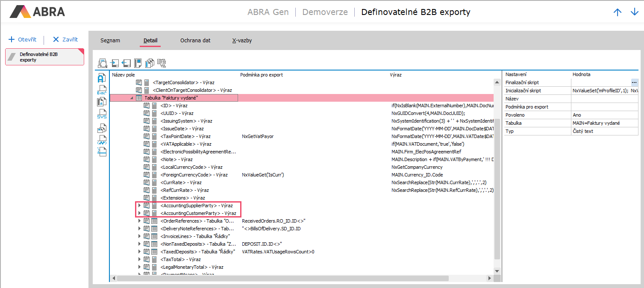Click the letter A document sidebar icon
Screen dimensions: 644x288
[x=102, y=78]
